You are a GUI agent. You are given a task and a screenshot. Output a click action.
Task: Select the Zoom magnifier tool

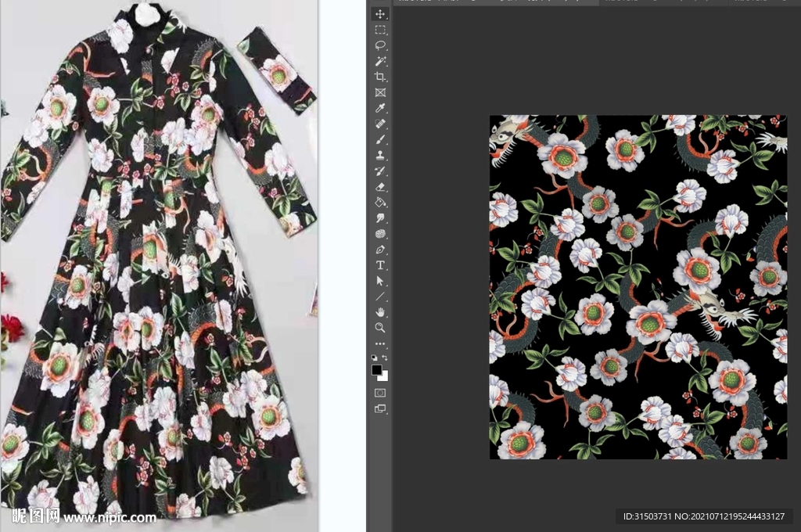point(380,328)
